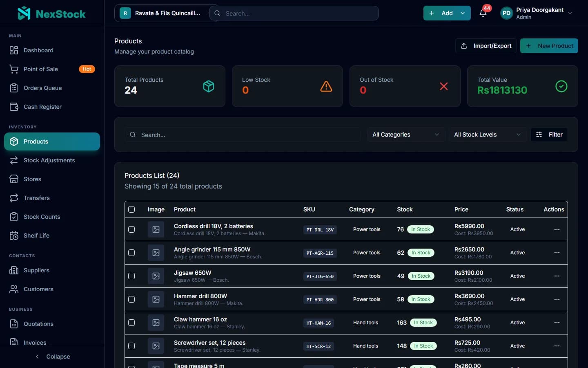Image resolution: width=588 pixels, height=368 pixels.
Task: Collapse the sidebar
Action: 52,357
